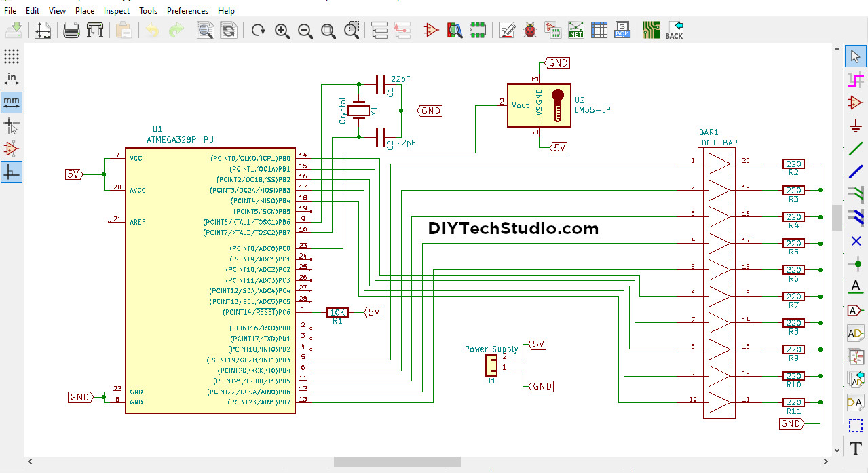Undo the last edit
Viewport: 868px width, 473px height.
coord(153,30)
